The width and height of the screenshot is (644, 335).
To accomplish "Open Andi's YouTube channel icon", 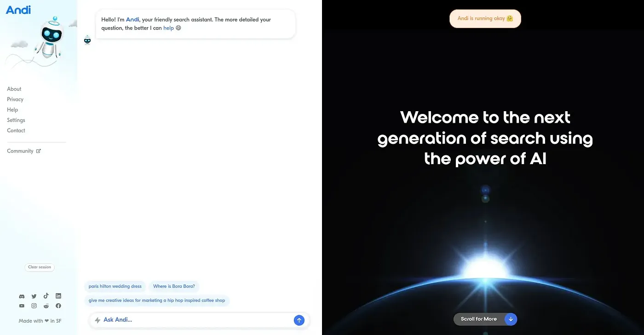I will point(22,306).
